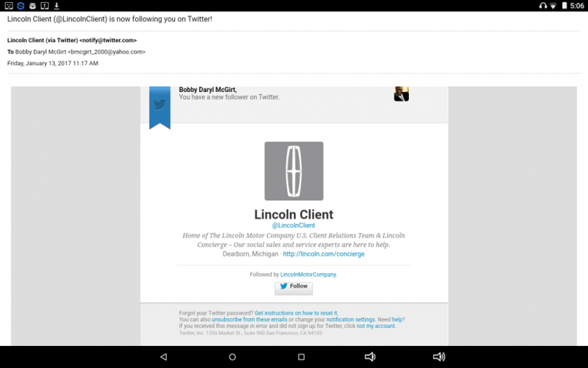Tap the blue S app notification icon
Screen dimensions: 588x368
(x=21, y=6)
